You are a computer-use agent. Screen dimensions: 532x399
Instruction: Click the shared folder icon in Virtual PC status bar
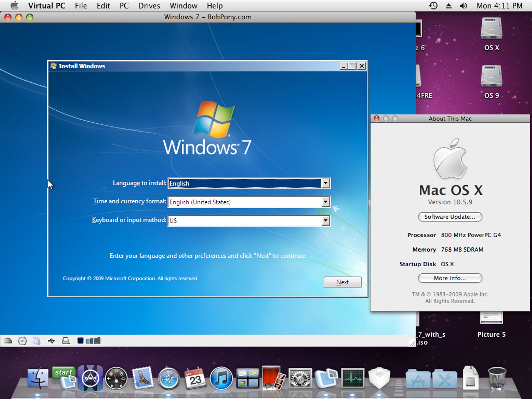coord(36,341)
